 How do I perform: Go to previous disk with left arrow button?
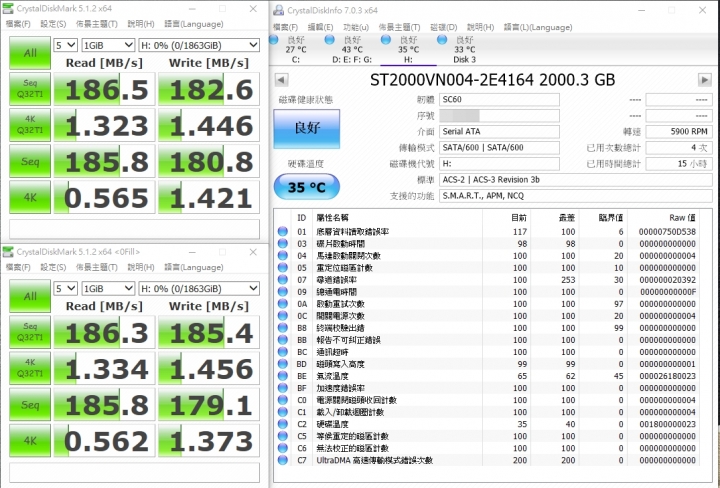(x=281, y=80)
